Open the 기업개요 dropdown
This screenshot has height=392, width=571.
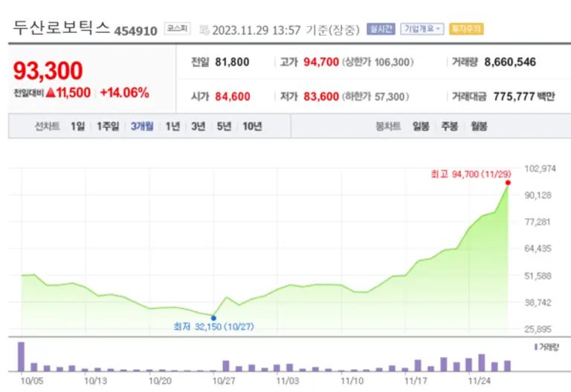pos(422,29)
